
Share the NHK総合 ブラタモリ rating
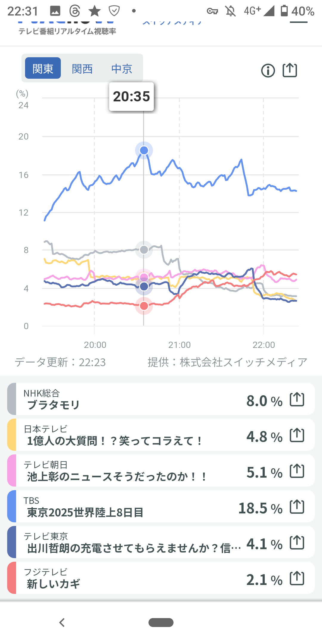click(x=297, y=400)
